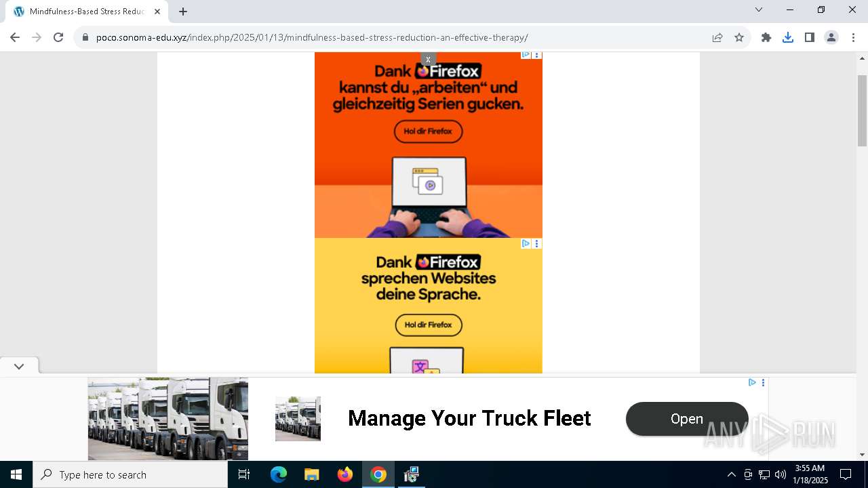Close the orange Firefox ad with x

[x=428, y=59]
